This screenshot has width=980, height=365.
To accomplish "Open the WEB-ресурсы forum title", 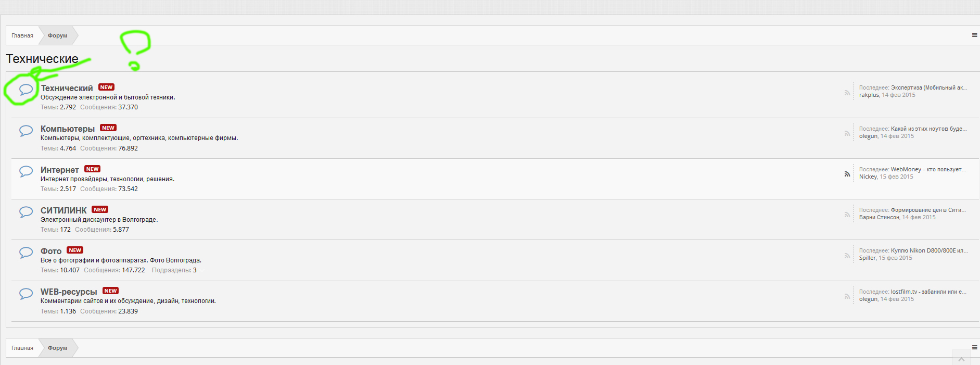I will click(x=69, y=292).
